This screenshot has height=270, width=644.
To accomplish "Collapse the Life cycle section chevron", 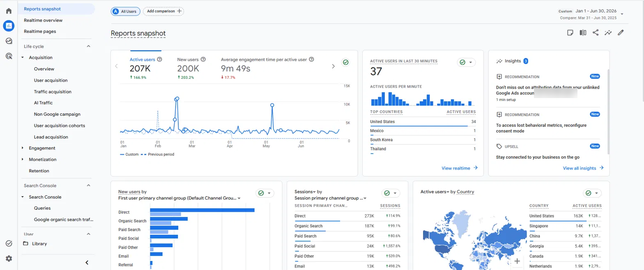I will point(88,46).
